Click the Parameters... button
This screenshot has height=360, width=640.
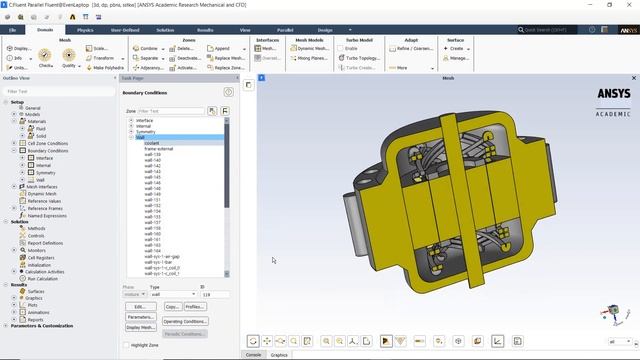[x=140, y=317]
